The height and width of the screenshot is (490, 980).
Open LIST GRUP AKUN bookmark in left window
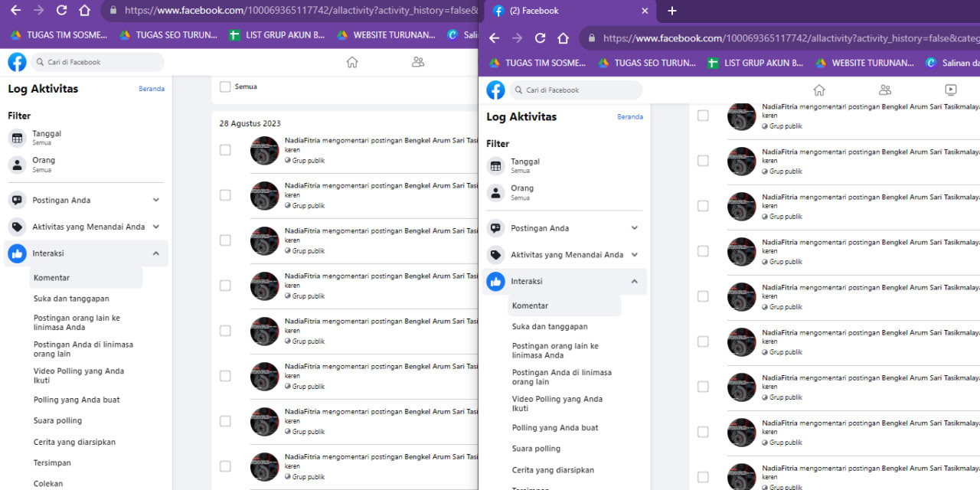tap(277, 34)
